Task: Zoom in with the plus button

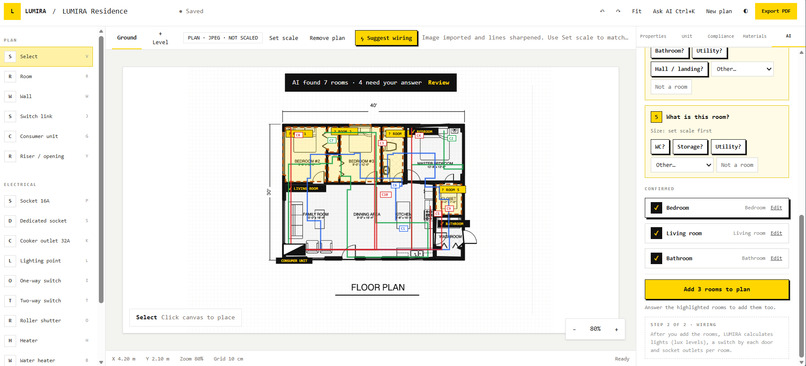Action: pyautogui.click(x=616, y=329)
